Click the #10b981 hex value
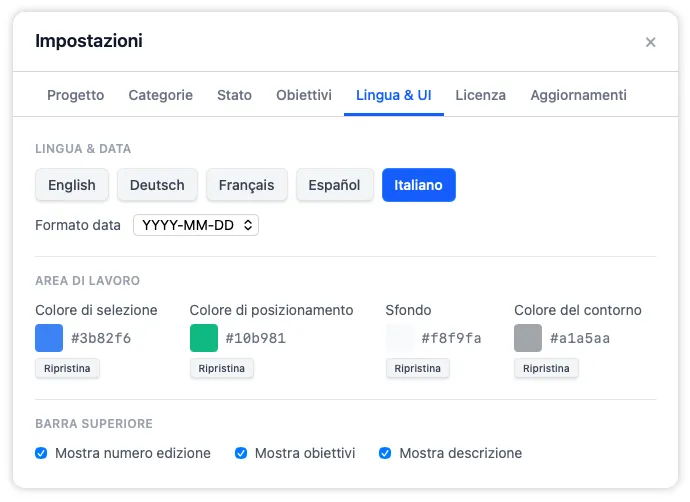690x502 pixels. (256, 338)
